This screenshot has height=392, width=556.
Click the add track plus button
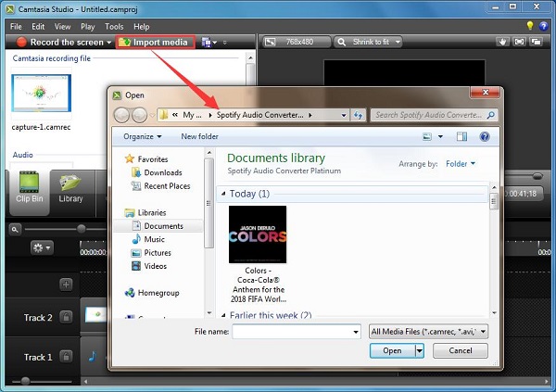click(66, 285)
